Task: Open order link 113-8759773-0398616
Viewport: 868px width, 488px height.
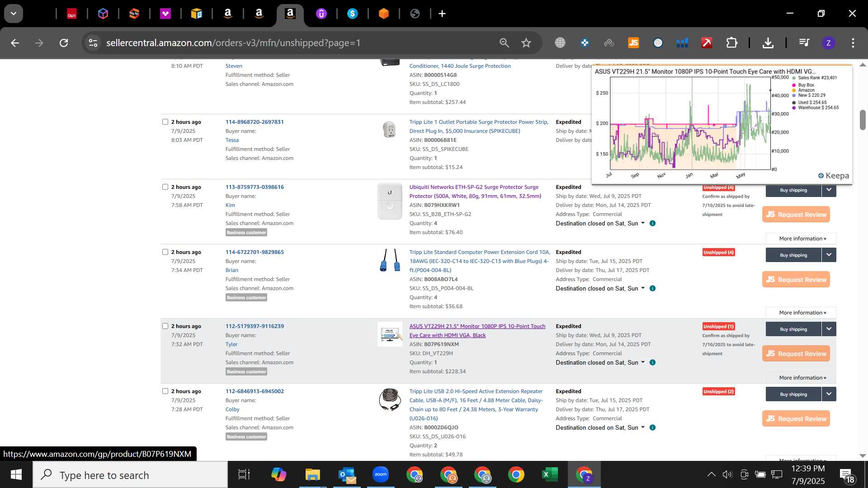Action: tap(255, 187)
